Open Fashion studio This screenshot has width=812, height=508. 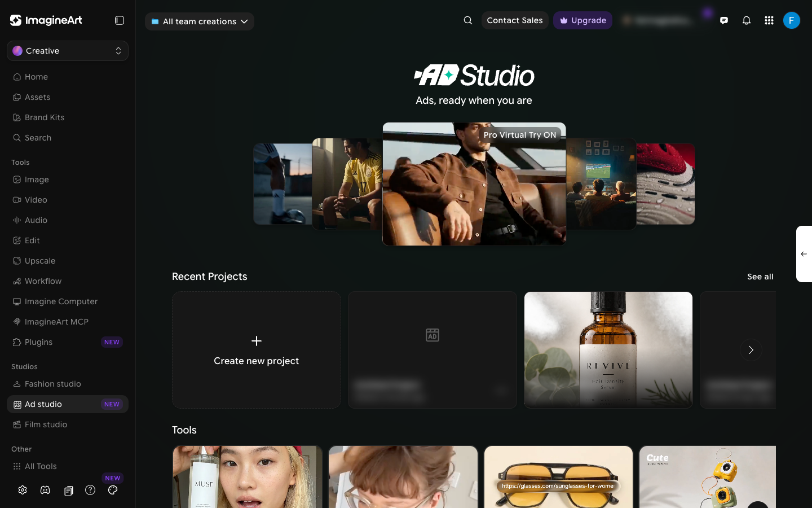coord(68,384)
